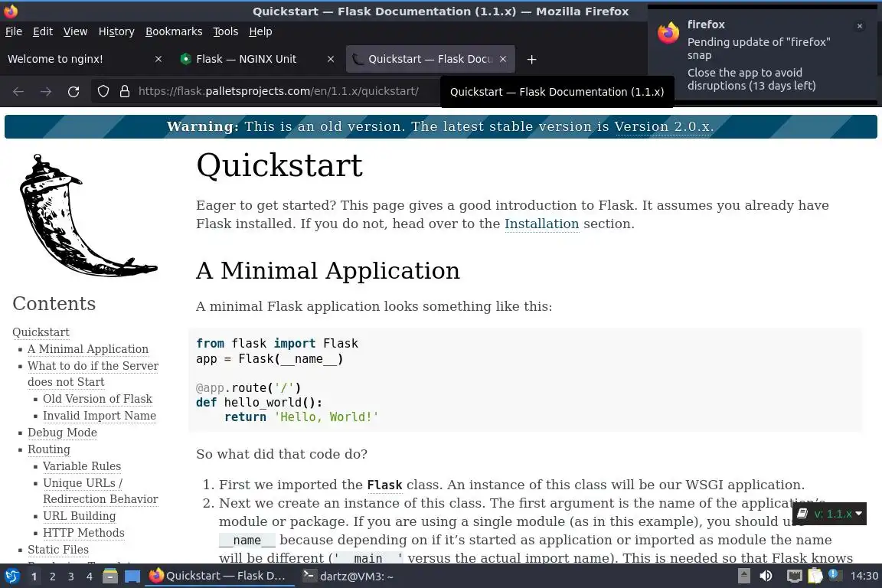Open a new tab with the plus button

531,59
